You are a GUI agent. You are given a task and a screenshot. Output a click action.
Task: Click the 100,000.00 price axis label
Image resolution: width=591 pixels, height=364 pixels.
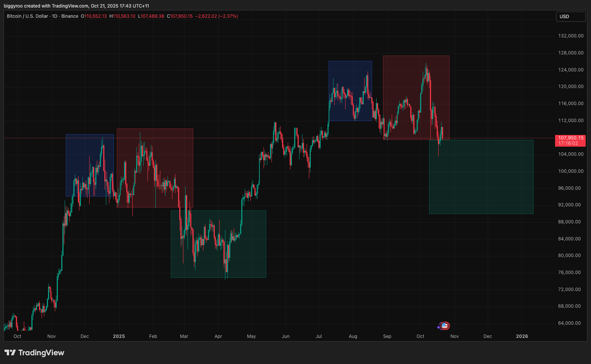[571, 171]
